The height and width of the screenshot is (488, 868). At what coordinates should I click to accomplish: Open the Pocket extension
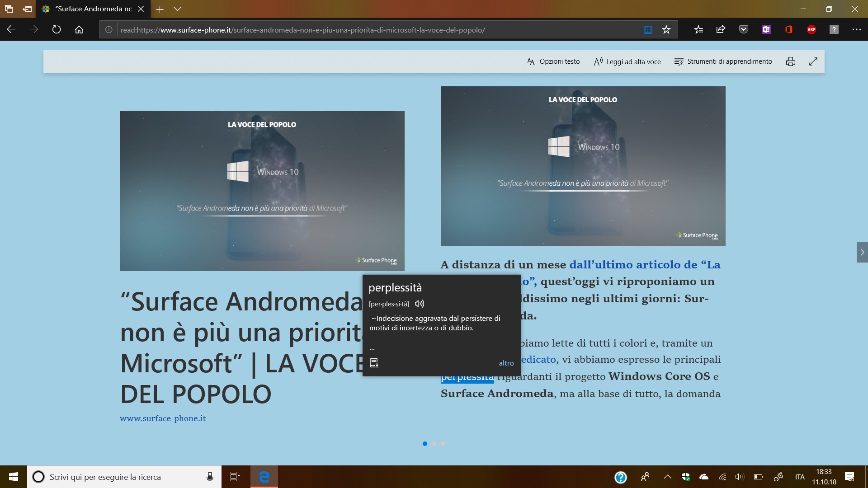(x=744, y=30)
